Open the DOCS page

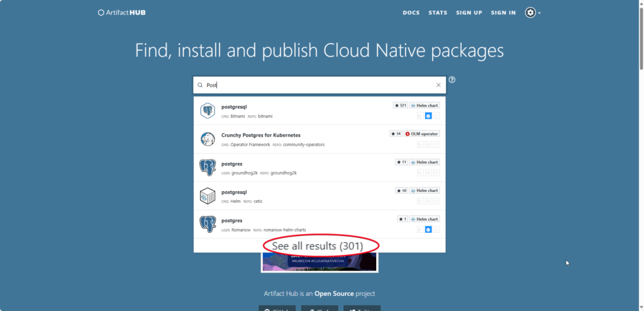click(x=411, y=13)
